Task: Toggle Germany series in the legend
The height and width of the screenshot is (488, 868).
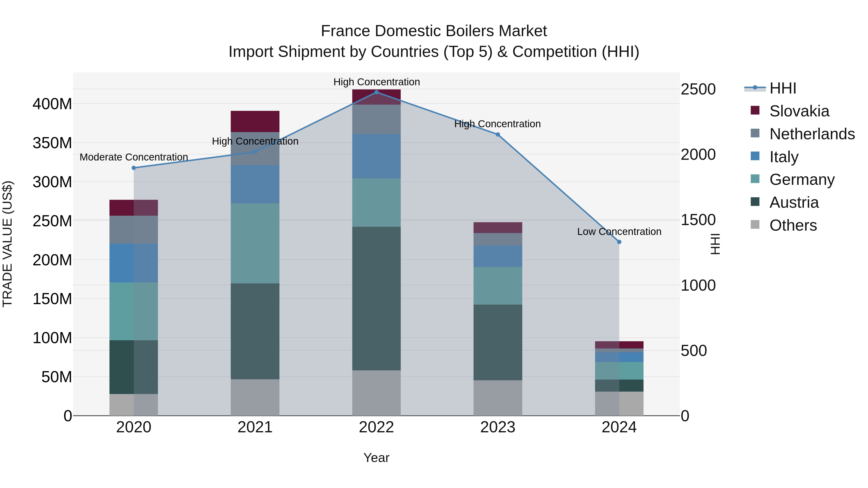Action: click(x=793, y=180)
